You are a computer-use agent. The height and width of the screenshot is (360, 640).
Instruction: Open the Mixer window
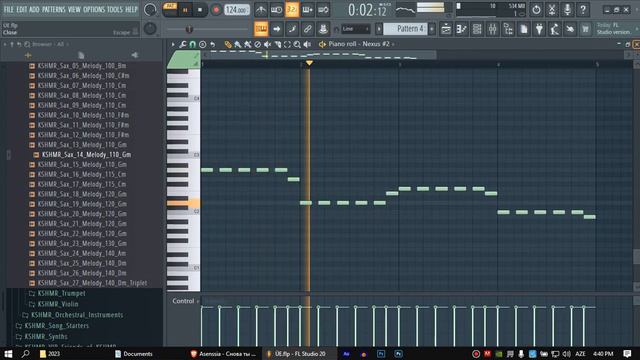[492, 29]
